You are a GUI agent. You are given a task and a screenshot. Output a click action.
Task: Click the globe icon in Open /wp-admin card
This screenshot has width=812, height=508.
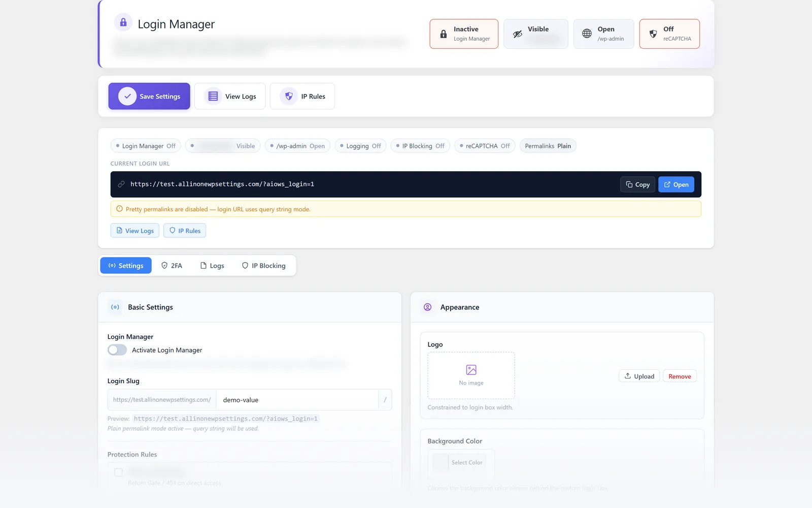[x=587, y=34]
